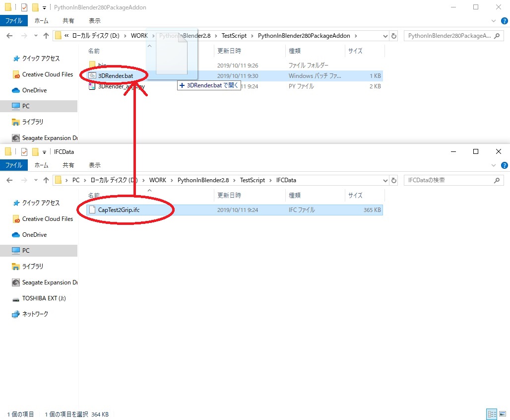Refresh the PythonInBlender280PackageAddon folder view
Image resolution: width=510 pixels, height=420 pixels.
click(x=394, y=36)
